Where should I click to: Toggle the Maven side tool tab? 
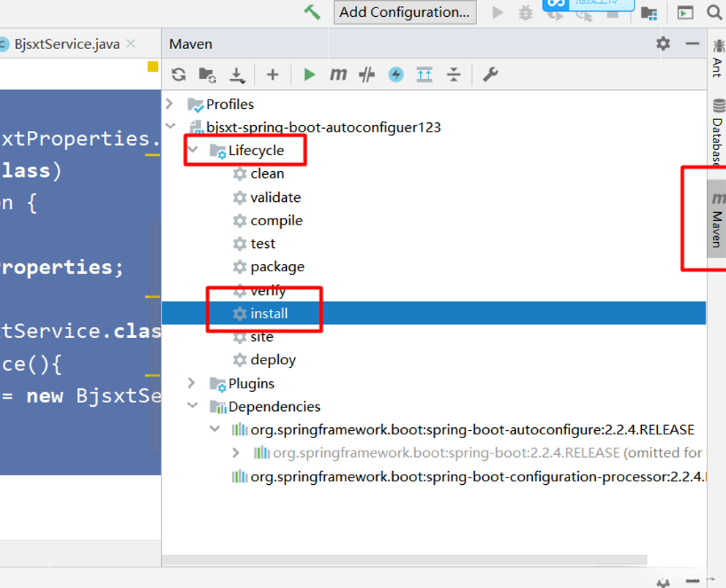pyautogui.click(x=717, y=219)
